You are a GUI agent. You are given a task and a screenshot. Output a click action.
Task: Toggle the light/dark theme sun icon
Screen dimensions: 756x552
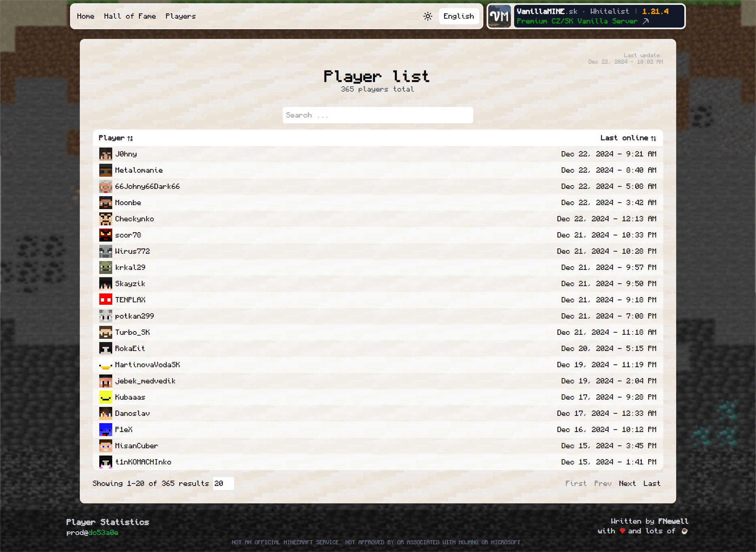point(427,16)
